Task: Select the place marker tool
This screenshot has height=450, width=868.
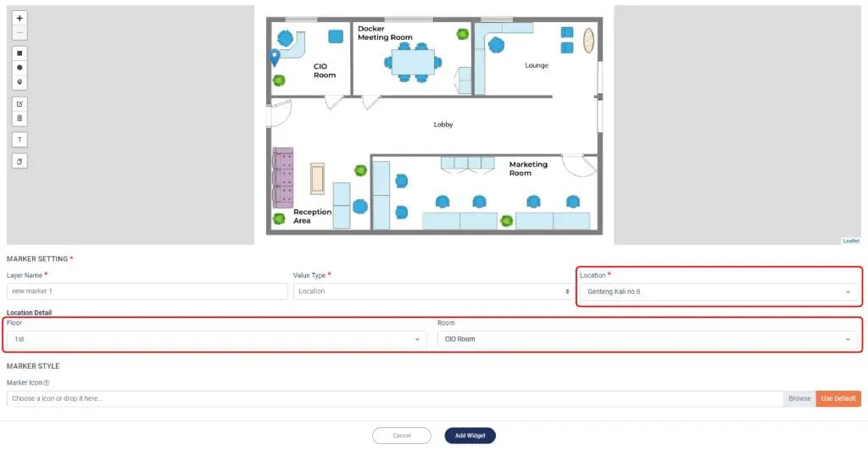Action: 19,82
